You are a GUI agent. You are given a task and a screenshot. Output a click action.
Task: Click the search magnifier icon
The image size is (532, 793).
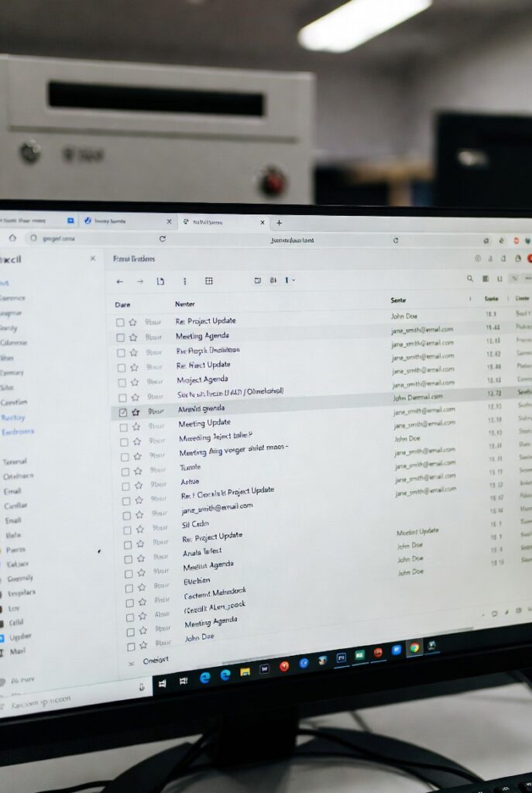(469, 279)
